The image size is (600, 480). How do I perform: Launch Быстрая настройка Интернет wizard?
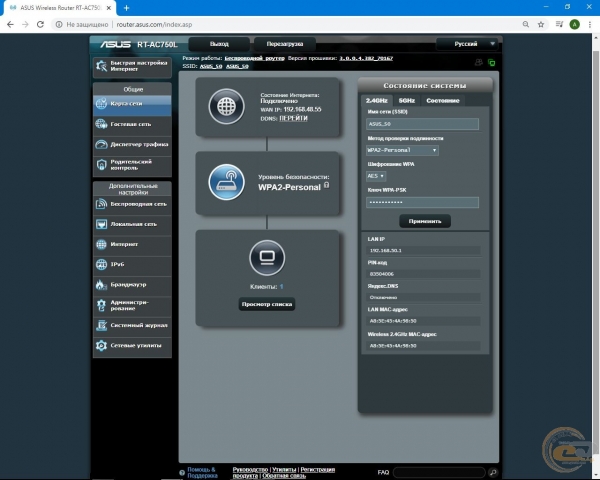(x=131, y=67)
